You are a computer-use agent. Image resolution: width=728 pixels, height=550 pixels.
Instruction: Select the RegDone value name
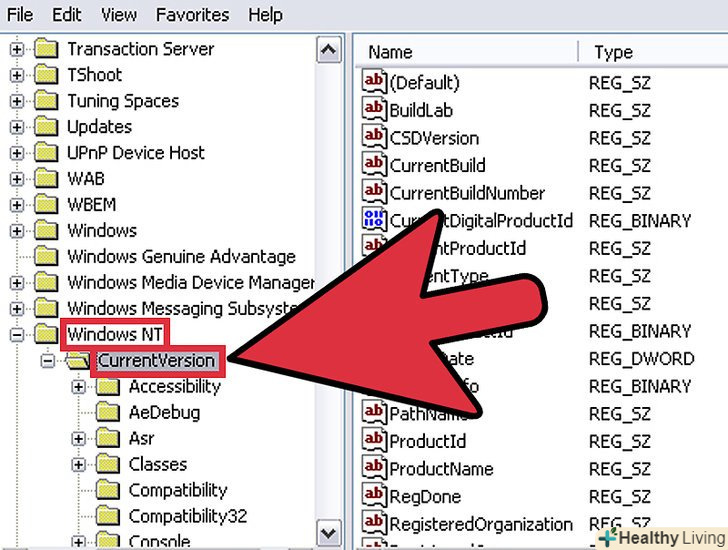[425, 497]
